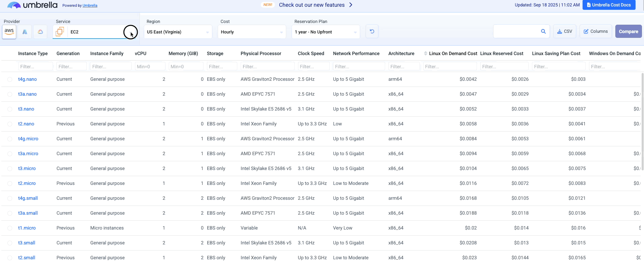Focus the Memory Min filter field

[186, 67]
